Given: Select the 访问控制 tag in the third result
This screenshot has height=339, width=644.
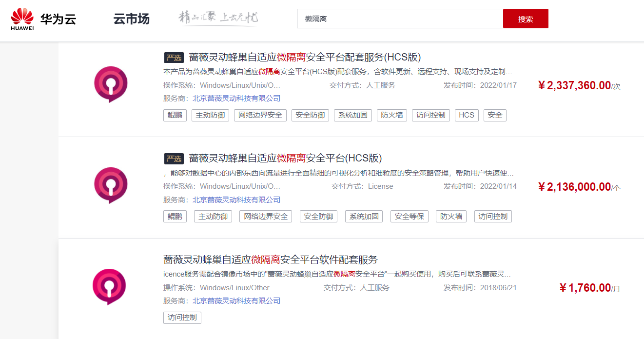Looking at the screenshot, I should pos(182,318).
